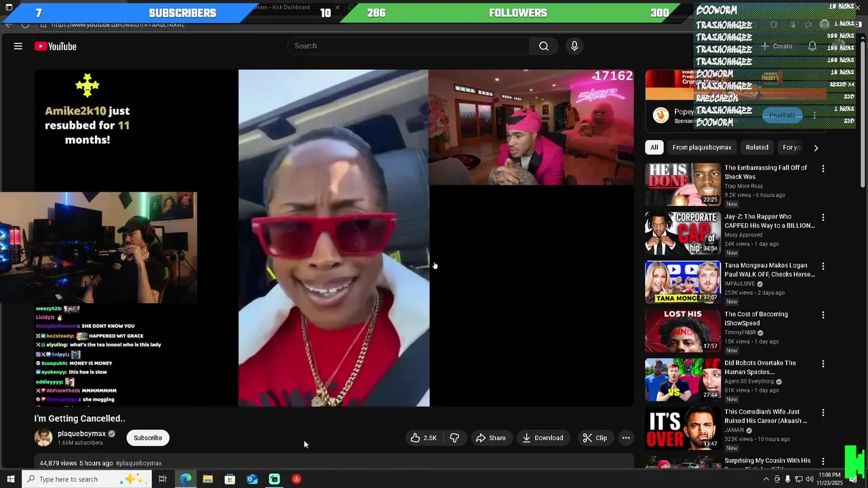Focus the YouTube Search input field
Screen dimensions: 868x488
coord(408,46)
